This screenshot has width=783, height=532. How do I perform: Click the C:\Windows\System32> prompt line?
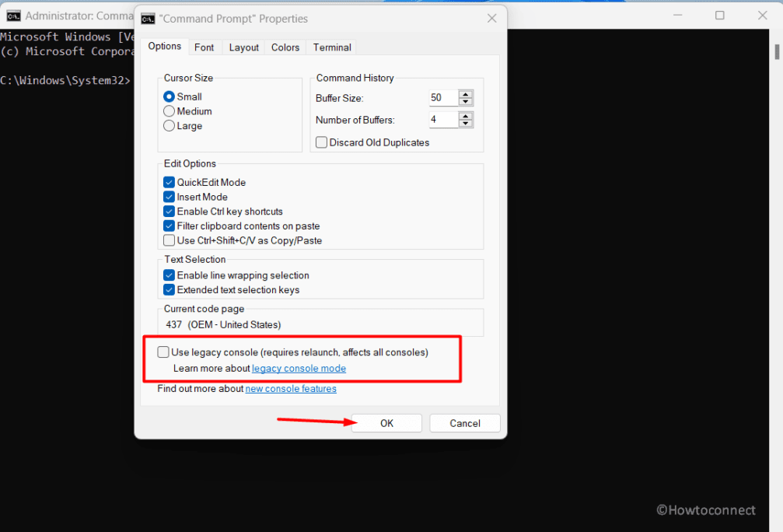click(x=65, y=80)
